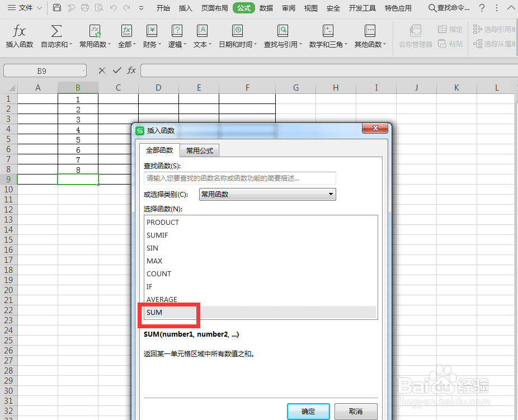Open the Text (文本) functions icon
Screen dimensions: 518x420
pos(202,31)
